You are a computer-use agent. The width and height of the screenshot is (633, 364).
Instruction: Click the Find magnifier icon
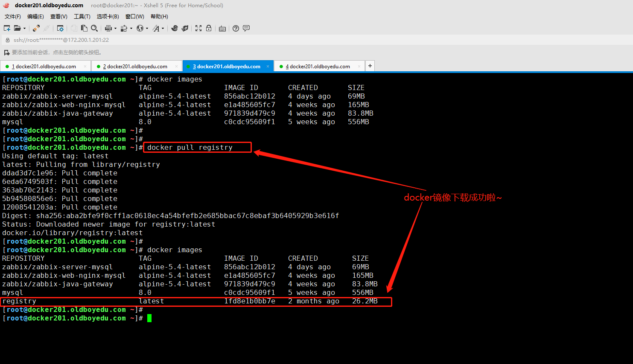tap(94, 28)
